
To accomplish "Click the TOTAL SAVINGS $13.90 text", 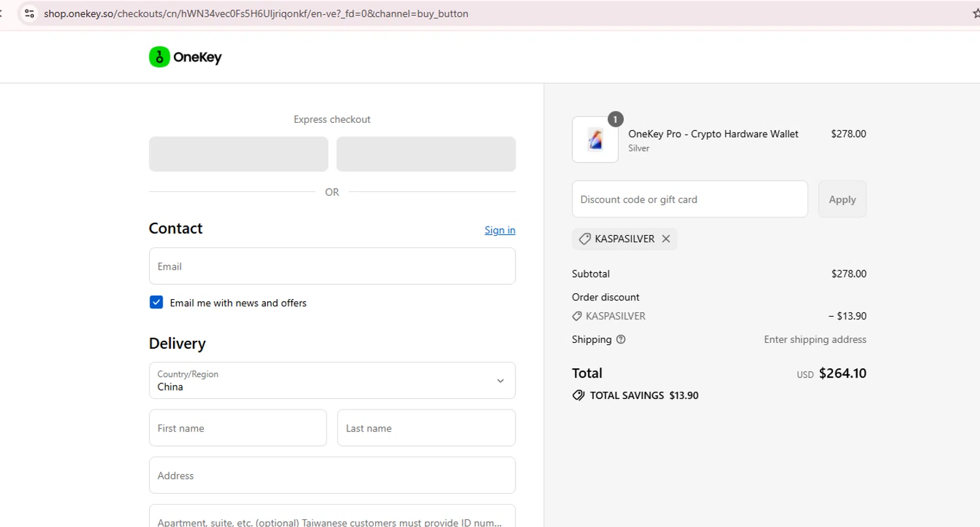I will pos(644,395).
